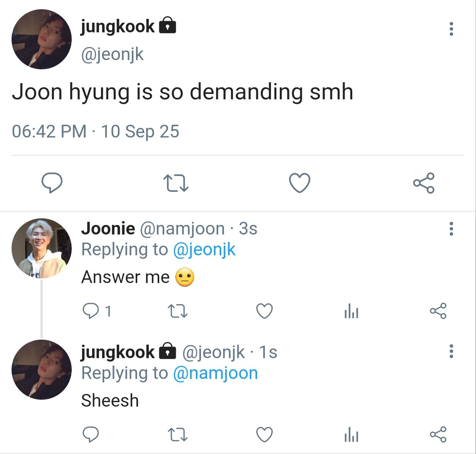Like the 'Joon hyung is so demanding' tweet

[299, 183]
